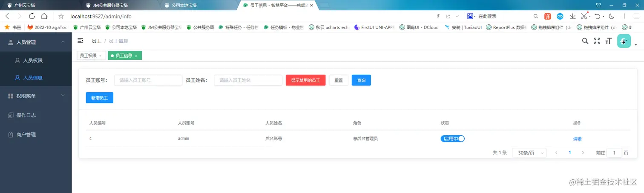Focus the 前往 page number input
This screenshot has height=193, width=644.
(x=614, y=152)
